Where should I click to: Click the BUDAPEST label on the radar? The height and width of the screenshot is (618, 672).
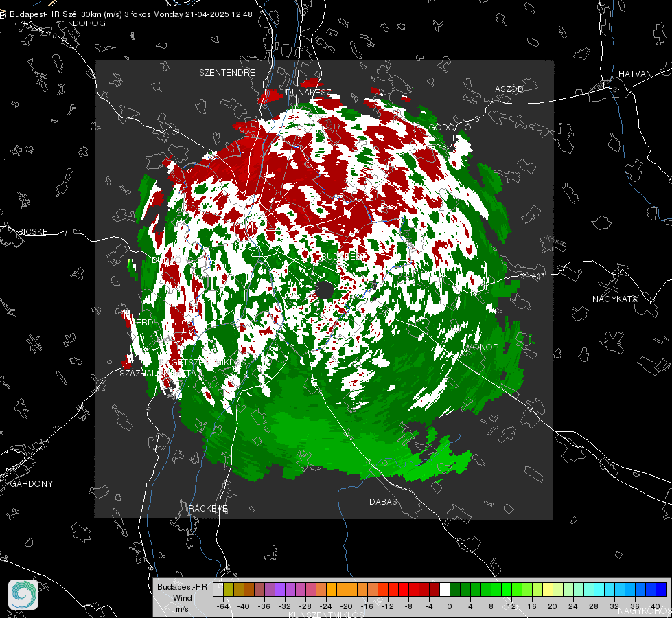[x=342, y=256]
